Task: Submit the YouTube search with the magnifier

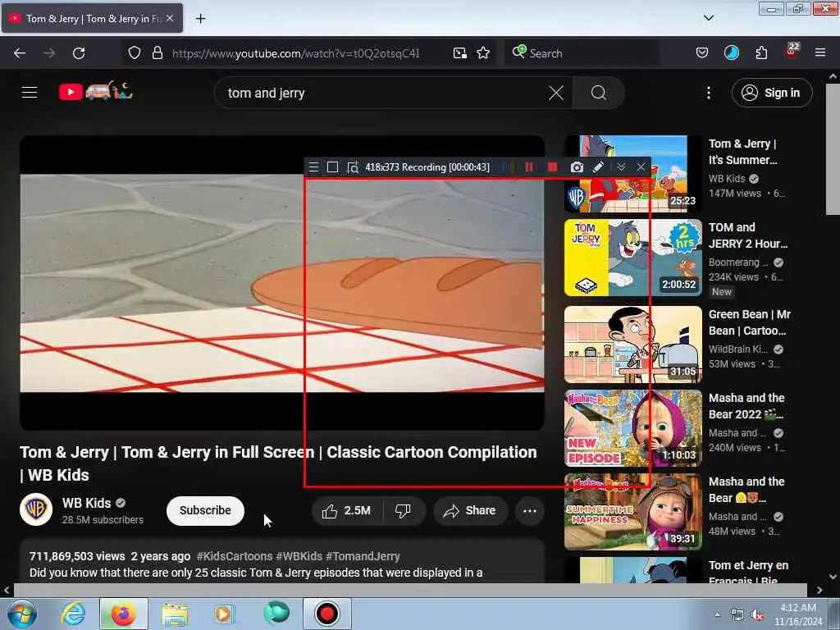Action: pyautogui.click(x=598, y=94)
